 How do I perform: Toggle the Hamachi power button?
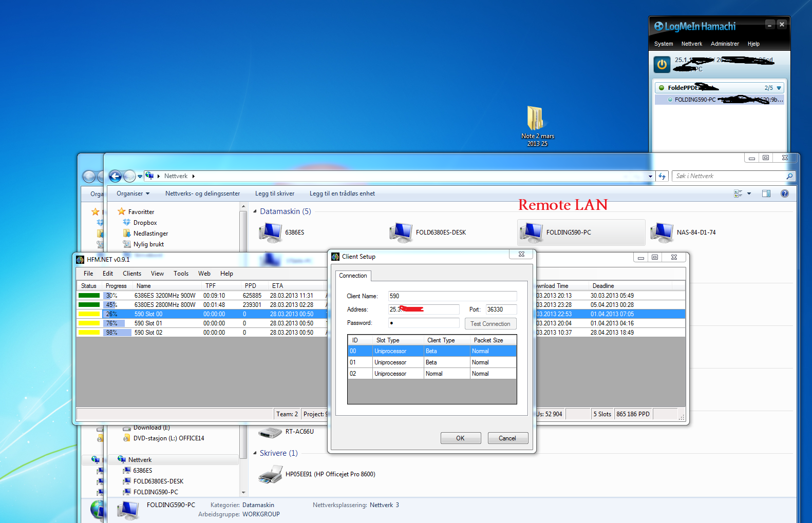[x=662, y=65]
